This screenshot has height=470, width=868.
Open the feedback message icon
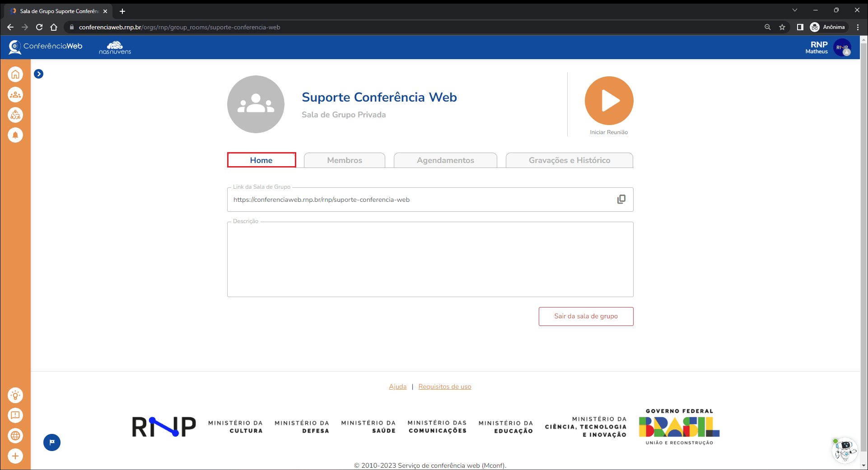[x=15, y=415]
